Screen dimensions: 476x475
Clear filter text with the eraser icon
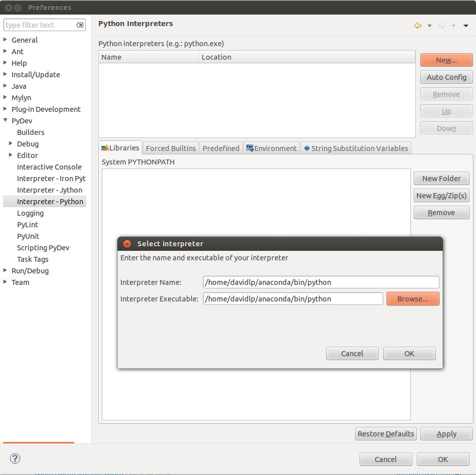click(x=80, y=25)
